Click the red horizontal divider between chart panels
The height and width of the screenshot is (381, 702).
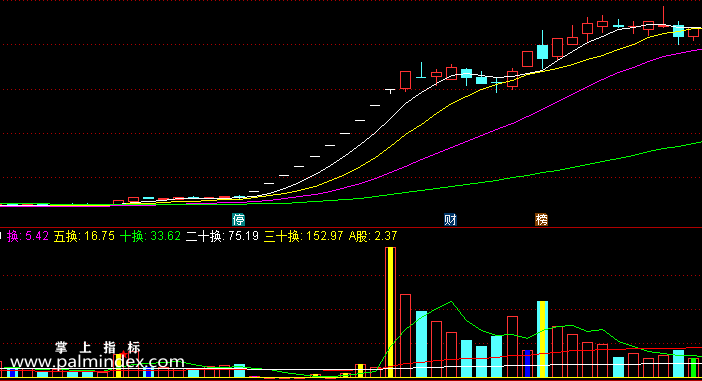click(351, 227)
